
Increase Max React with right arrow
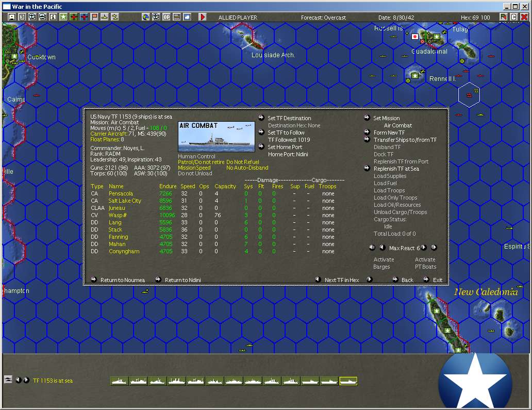pyautogui.click(x=424, y=248)
